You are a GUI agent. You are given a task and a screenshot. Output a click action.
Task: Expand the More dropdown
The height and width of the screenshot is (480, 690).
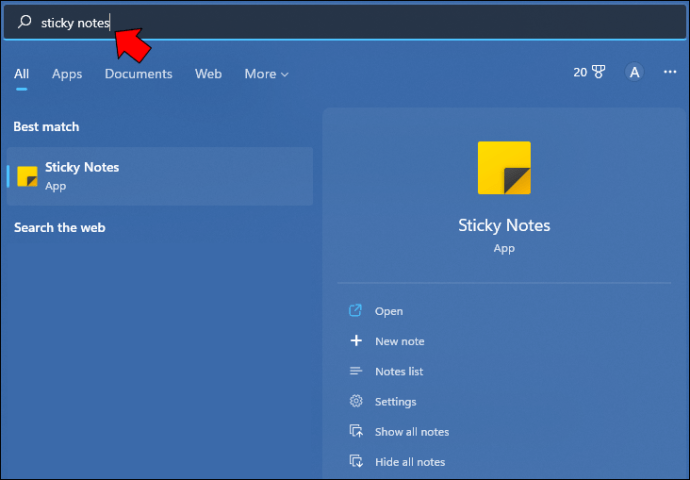[x=266, y=74]
